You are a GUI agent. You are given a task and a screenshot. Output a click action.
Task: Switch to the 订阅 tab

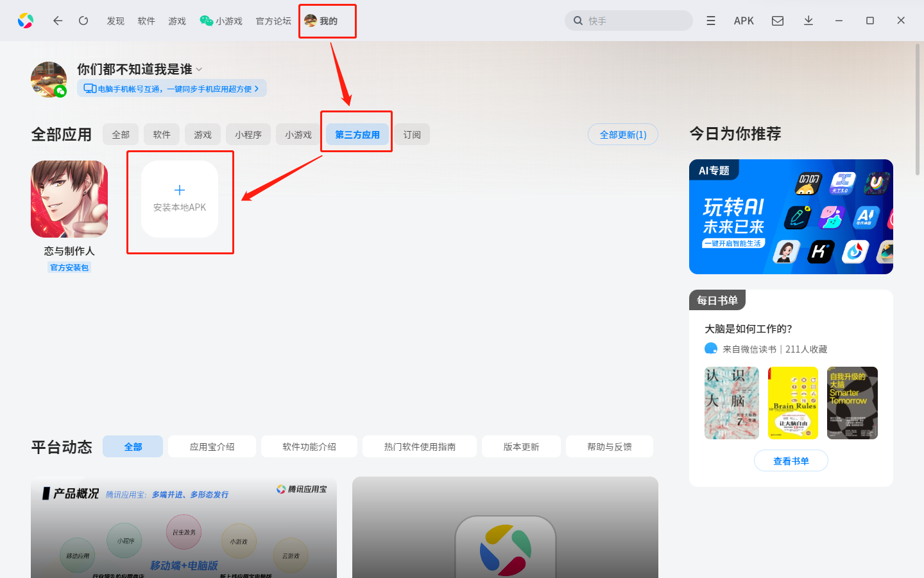tap(412, 134)
